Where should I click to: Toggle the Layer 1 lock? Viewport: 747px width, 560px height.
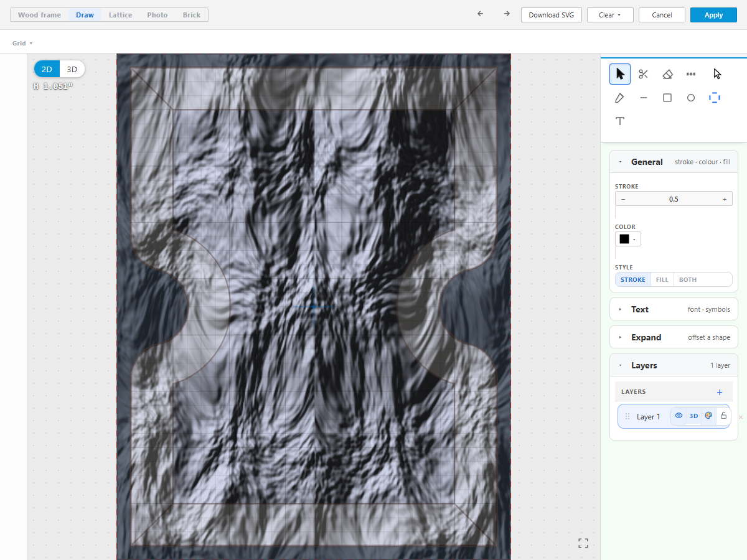point(723,416)
